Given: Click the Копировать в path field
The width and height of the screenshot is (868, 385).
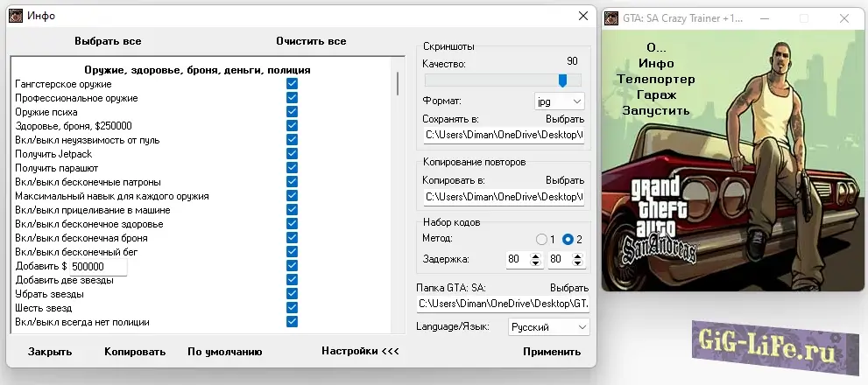Looking at the screenshot, I should (504, 196).
